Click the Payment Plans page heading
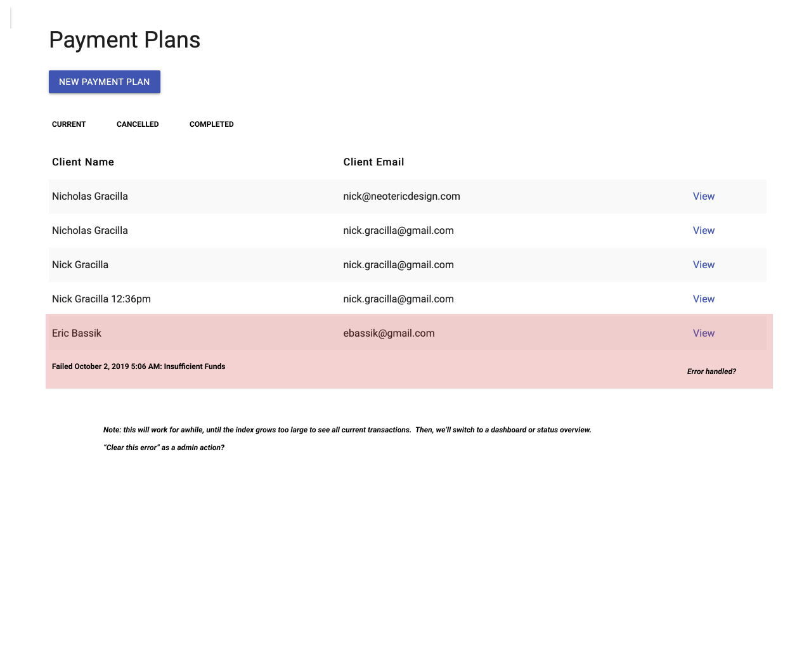Screen dimensions: 790x672 tap(125, 40)
